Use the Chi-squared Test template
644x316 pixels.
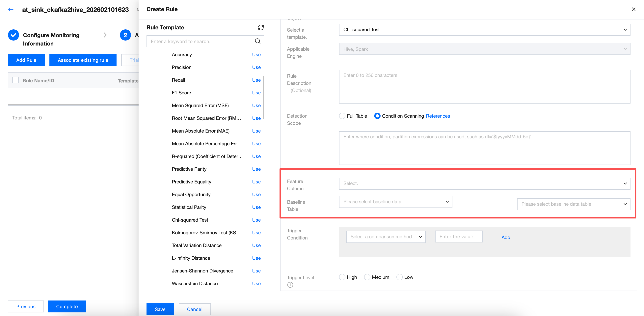click(256, 220)
